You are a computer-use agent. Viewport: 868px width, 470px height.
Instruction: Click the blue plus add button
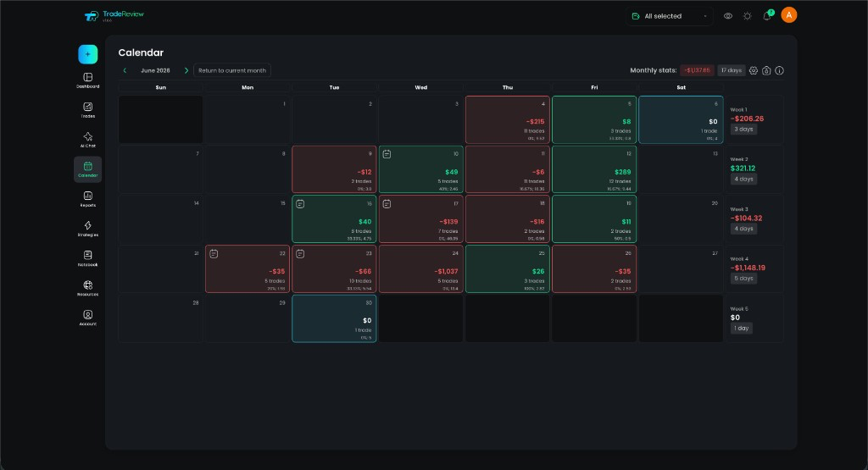tap(87, 54)
